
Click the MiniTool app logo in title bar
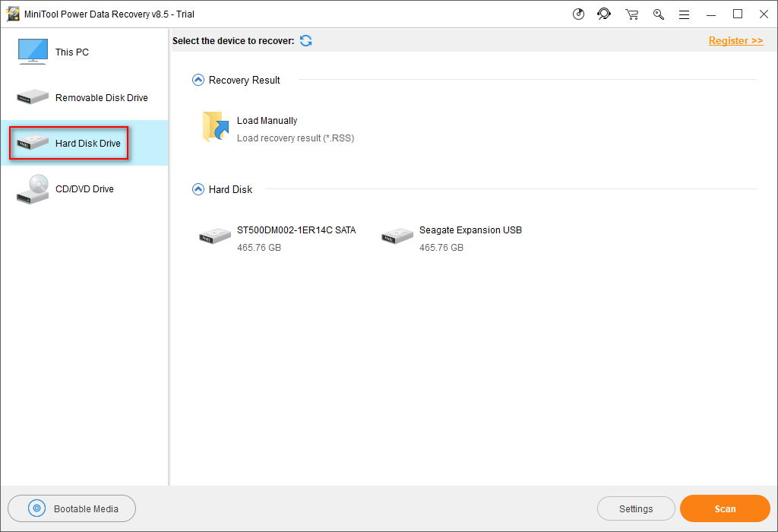coord(13,14)
